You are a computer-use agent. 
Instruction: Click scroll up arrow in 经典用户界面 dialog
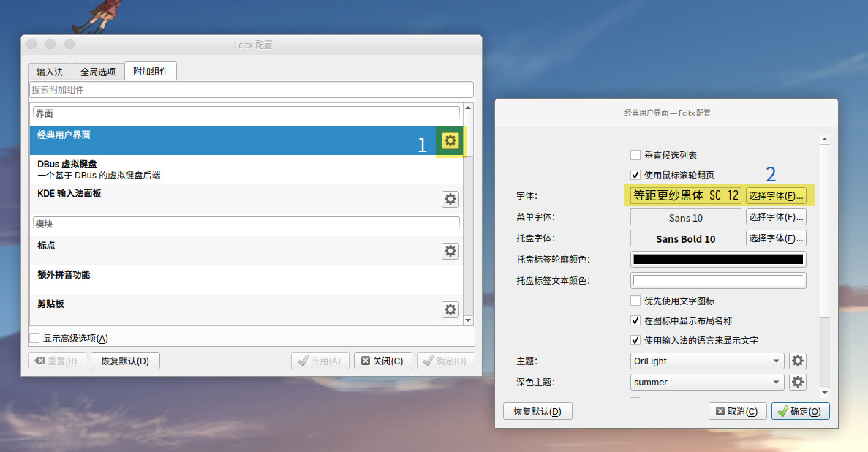coord(825,140)
